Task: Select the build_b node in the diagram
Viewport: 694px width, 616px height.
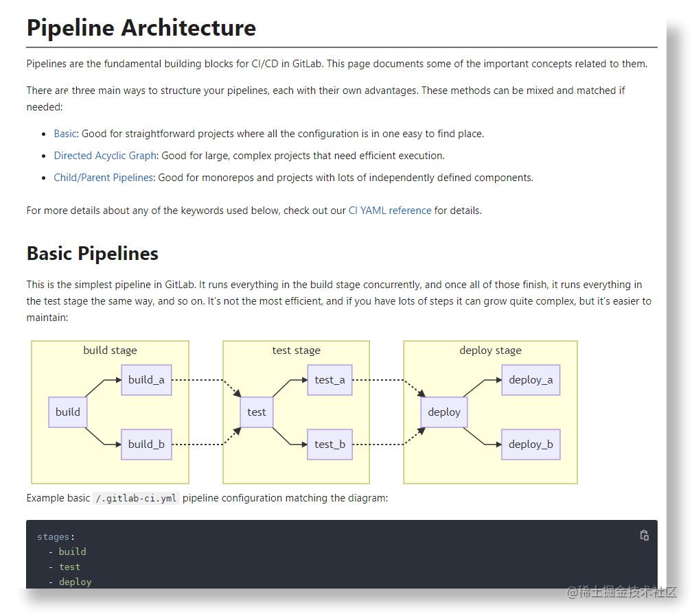Action: (146, 445)
